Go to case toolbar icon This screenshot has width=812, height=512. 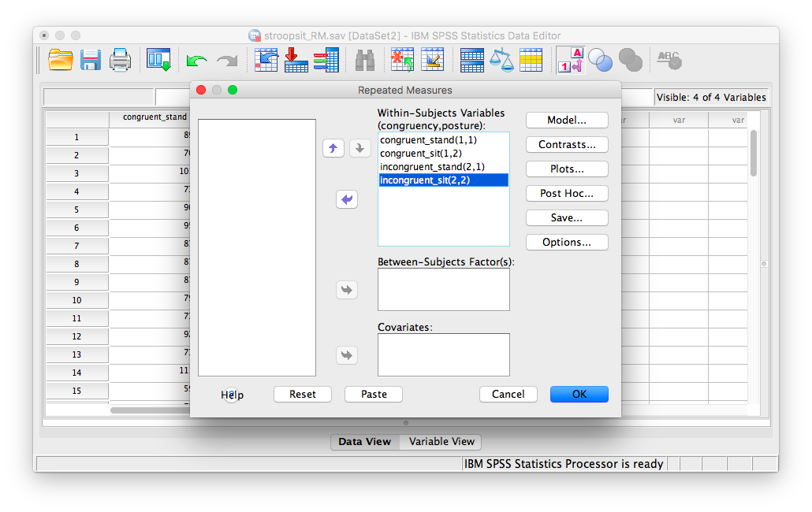pos(266,60)
